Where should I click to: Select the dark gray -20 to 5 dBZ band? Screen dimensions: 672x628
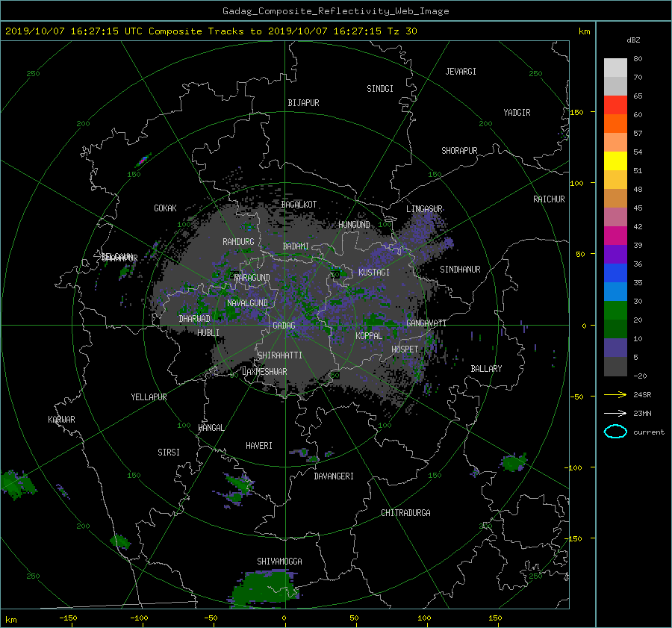[x=615, y=367]
